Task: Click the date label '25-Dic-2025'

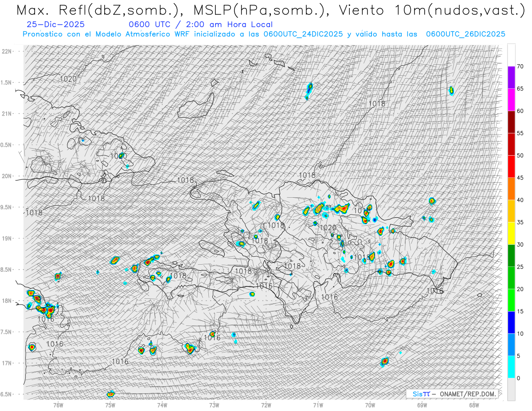Action: tap(55, 25)
